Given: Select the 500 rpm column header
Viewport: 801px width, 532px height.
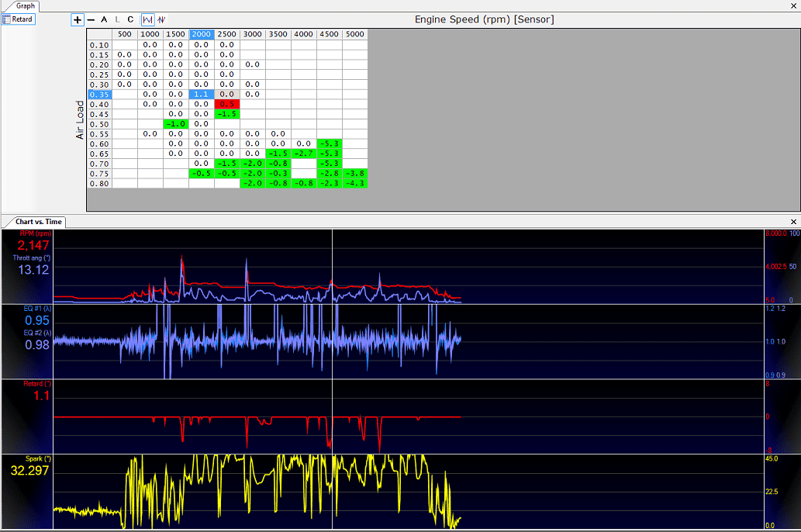Looking at the screenshot, I should tap(125, 34).
